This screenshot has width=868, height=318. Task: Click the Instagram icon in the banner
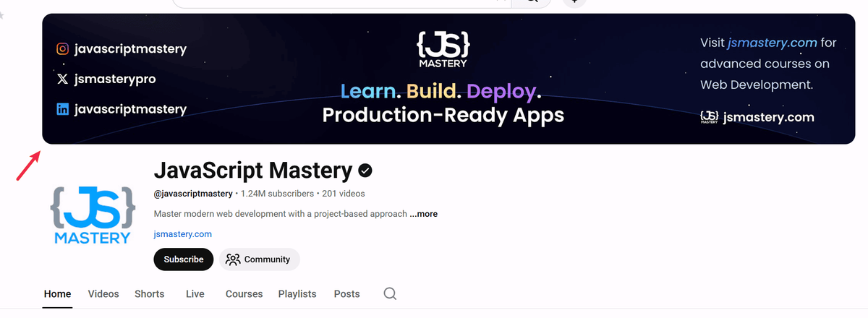tap(63, 49)
